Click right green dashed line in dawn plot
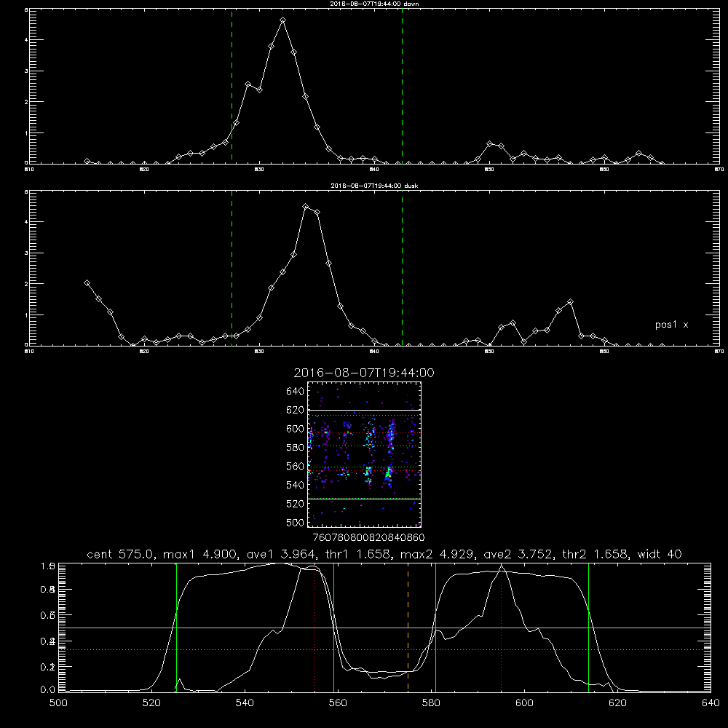 pyautogui.click(x=402, y=86)
